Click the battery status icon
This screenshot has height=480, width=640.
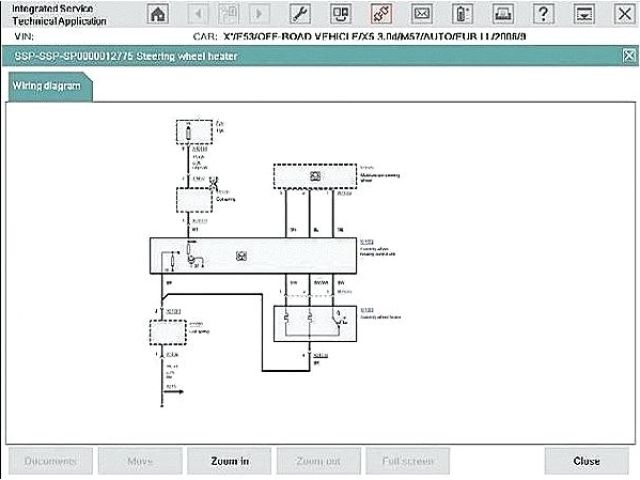tap(462, 14)
